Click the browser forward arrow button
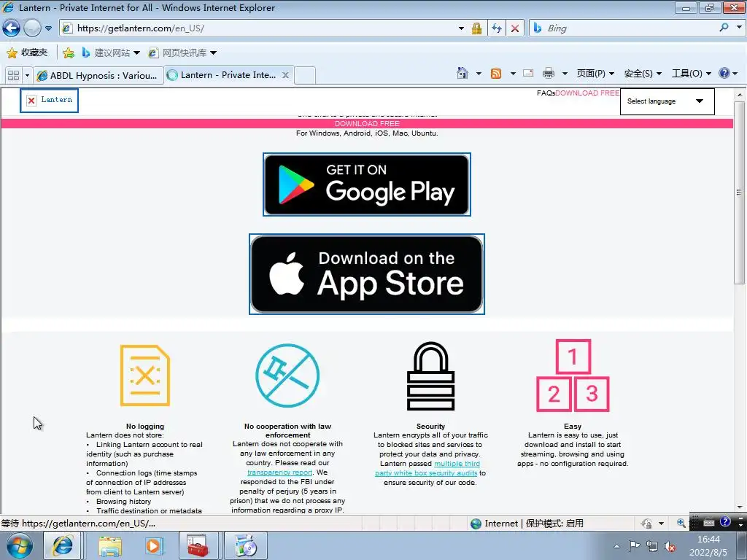This screenshot has width=747, height=560. (x=32, y=28)
